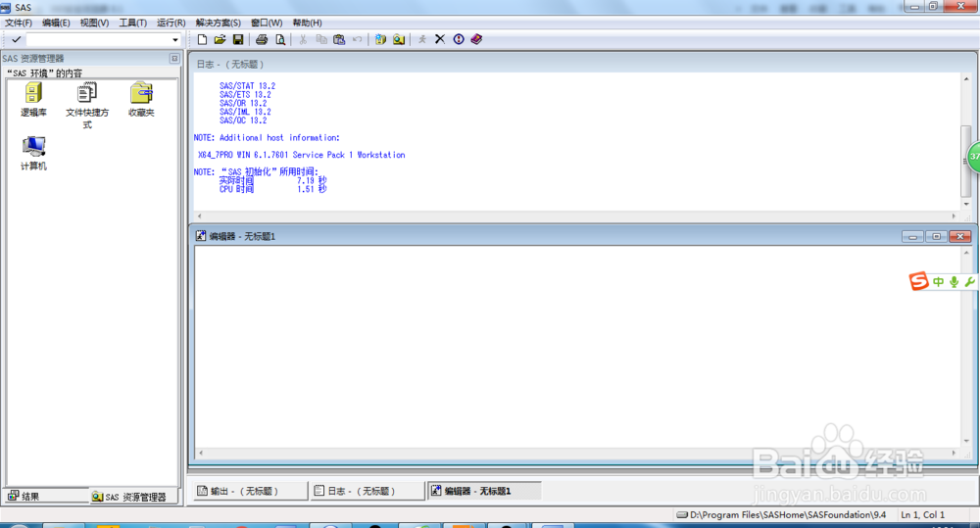
Task: Click the log line 'X64_7PRO WIN 6.1.7601 Service Pack 1 Workstation'
Action: (x=301, y=155)
